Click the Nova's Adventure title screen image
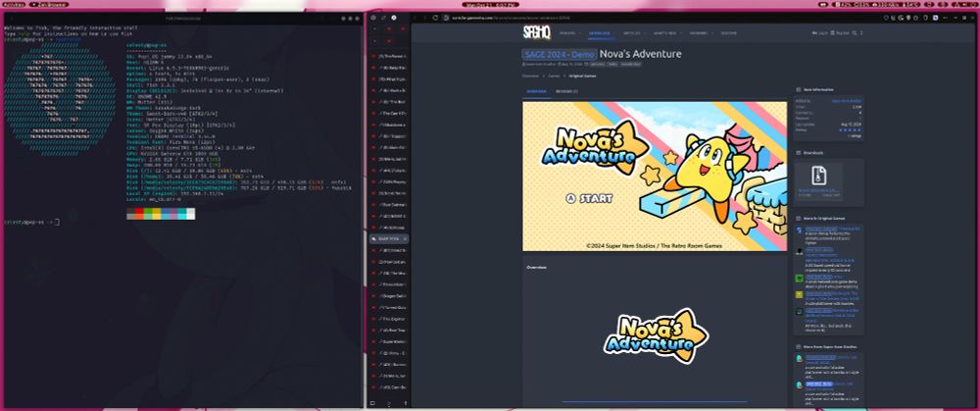The image size is (980, 411). click(655, 177)
